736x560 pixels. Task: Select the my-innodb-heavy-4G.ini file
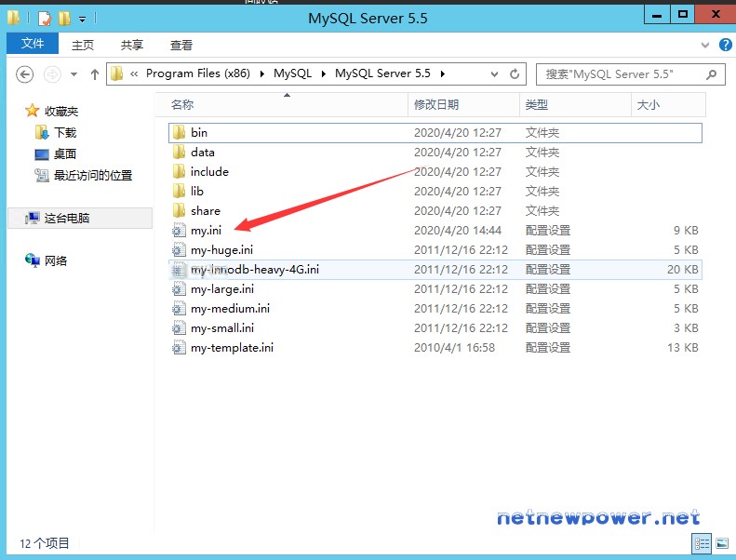tap(435, 270)
